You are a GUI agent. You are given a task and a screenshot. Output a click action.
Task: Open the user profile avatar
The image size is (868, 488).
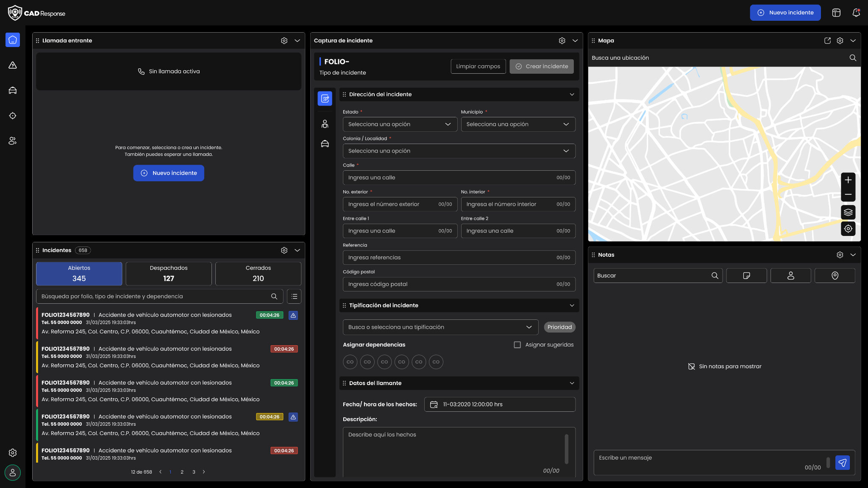(x=13, y=472)
